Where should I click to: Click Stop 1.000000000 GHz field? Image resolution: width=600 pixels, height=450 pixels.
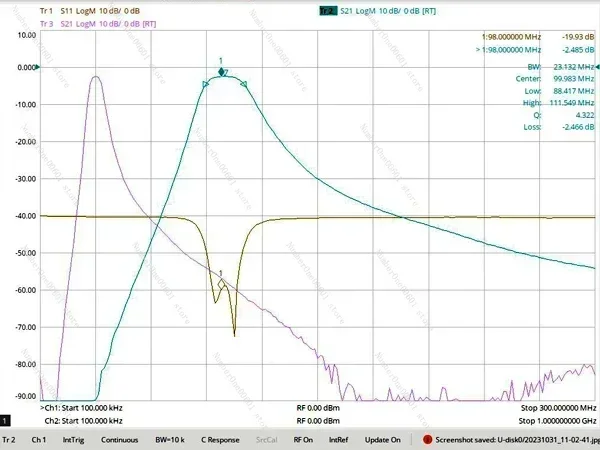(557, 421)
